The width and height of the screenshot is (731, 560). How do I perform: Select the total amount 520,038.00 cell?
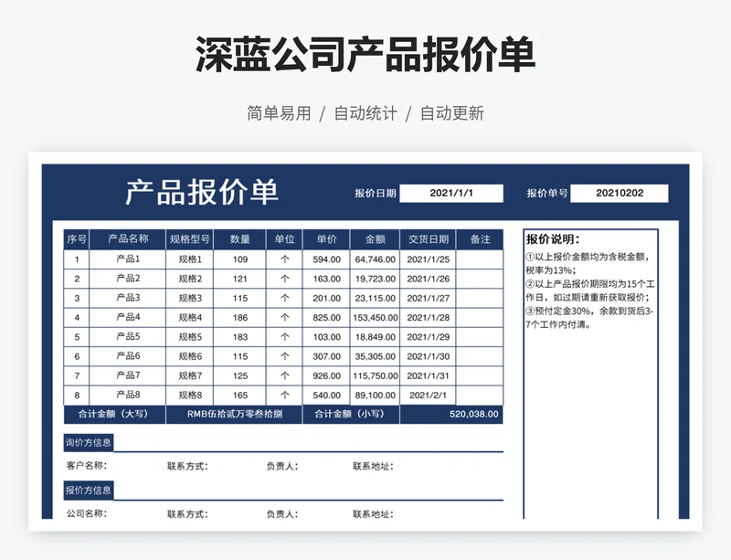tap(451, 414)
